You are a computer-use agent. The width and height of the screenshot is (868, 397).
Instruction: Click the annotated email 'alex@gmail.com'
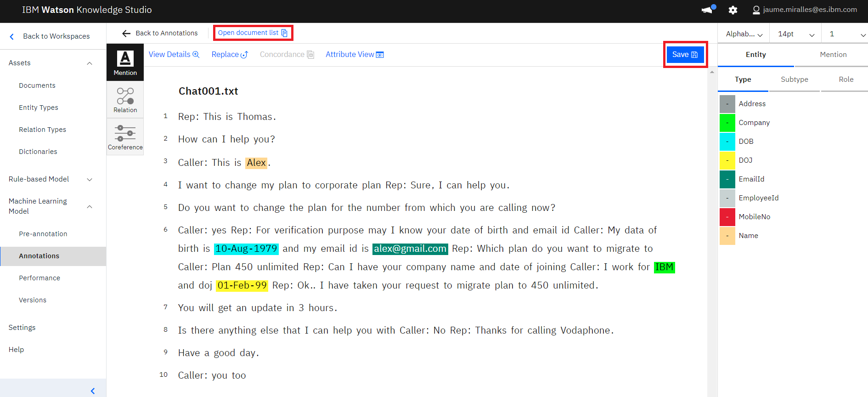point(410,249)
